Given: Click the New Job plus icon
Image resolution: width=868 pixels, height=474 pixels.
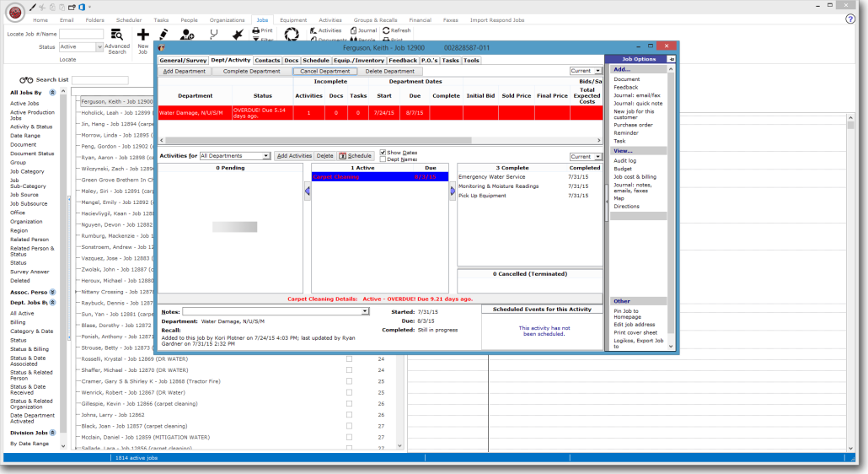Looking at the screenshot, I should (x=142, y=35).
